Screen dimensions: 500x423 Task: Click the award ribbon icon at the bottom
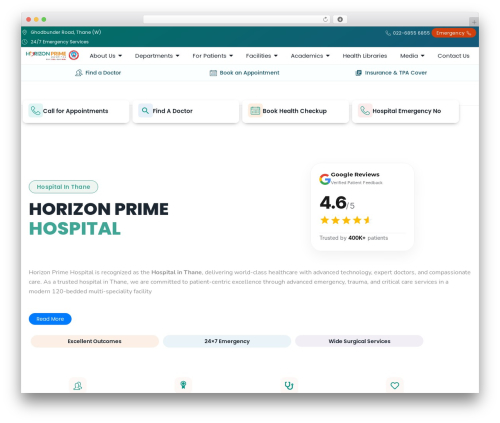click(x=183, y=385)
